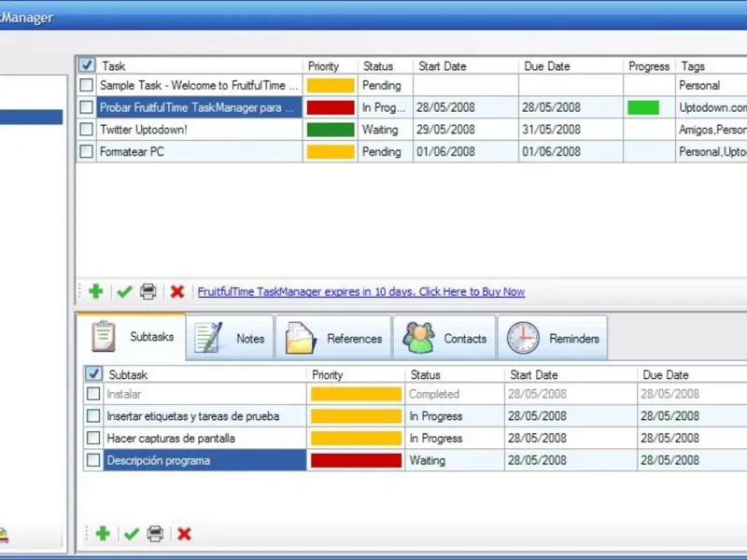Click the yellow priority swatch of Instalar subtask

pos(356,394)
